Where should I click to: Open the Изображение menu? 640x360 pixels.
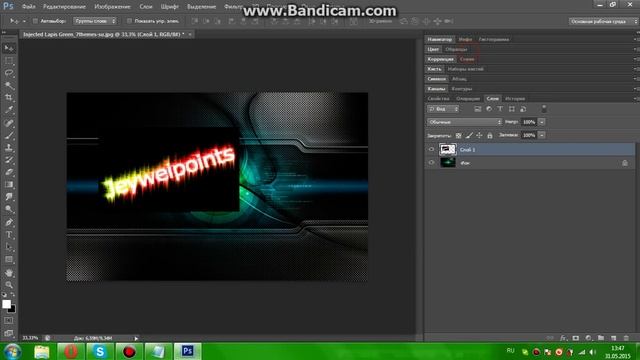(112, 7)
